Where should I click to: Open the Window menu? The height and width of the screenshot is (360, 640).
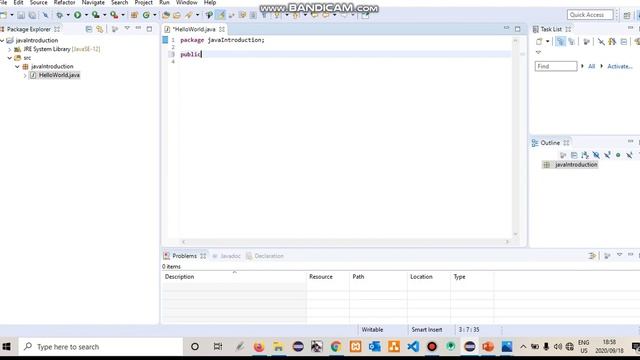tap(187, 2)
